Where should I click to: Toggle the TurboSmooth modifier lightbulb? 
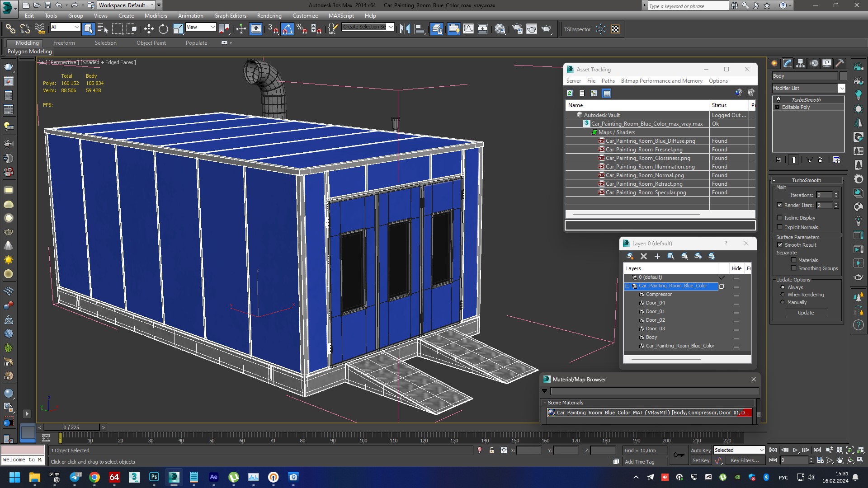[778, 99]
